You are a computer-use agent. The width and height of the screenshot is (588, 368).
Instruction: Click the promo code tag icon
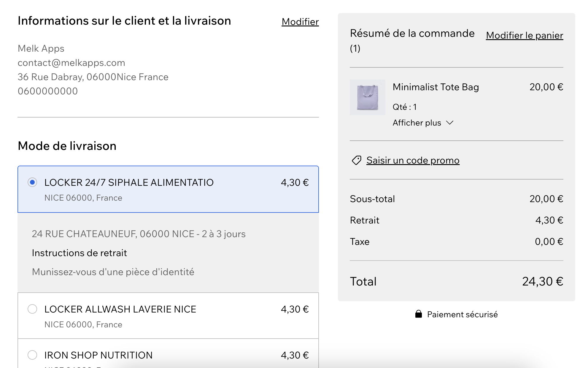(x=356, y=160)
